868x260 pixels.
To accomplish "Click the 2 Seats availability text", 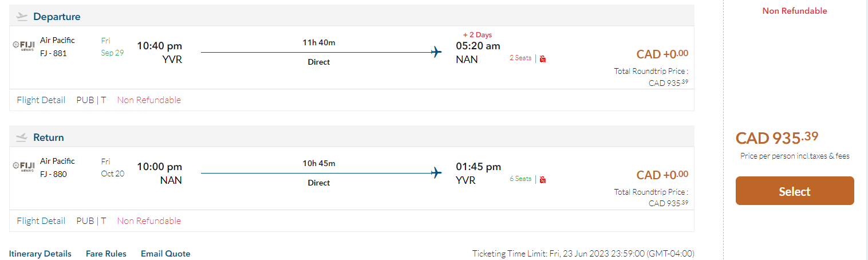I will (x=520, y=58).
